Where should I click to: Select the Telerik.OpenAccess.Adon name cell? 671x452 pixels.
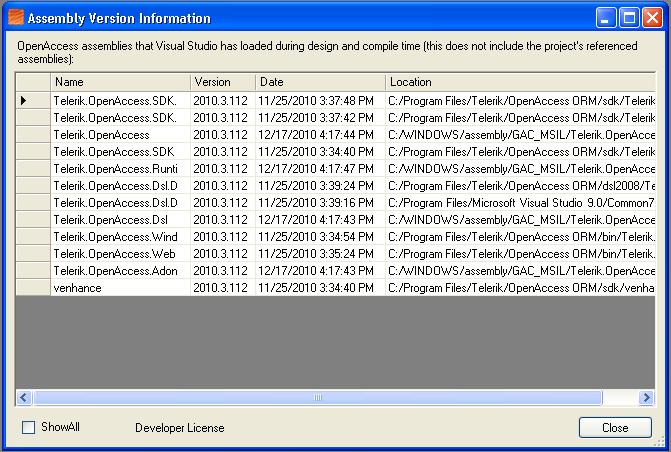pyautogui.click(x=120, y=271)
